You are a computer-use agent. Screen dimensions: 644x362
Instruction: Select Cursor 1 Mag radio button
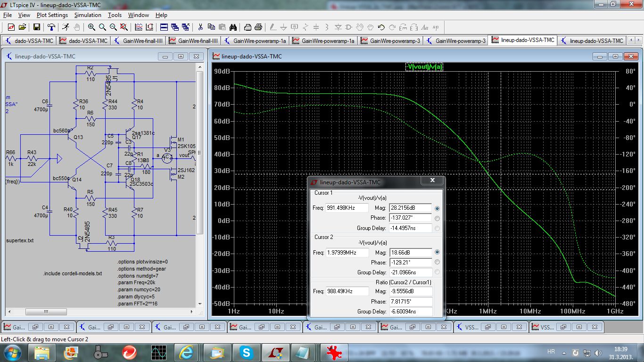pos(437,208)
